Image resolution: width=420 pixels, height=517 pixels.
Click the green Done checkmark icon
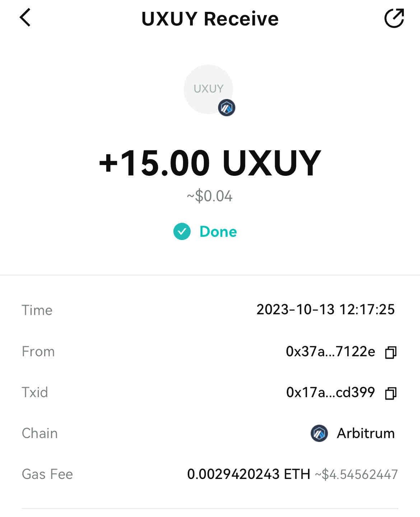(182, 231)
